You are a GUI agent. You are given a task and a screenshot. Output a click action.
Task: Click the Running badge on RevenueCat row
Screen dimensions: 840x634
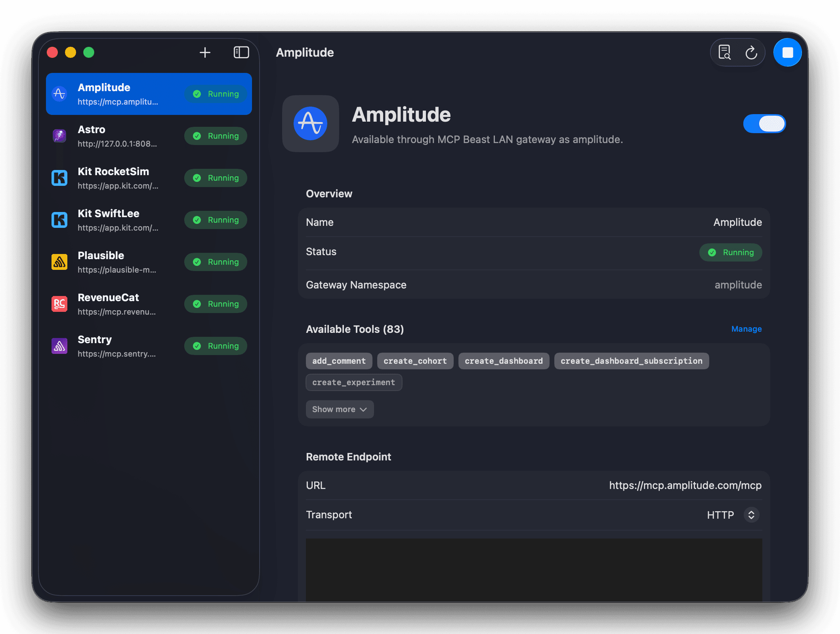pos(216,304)
